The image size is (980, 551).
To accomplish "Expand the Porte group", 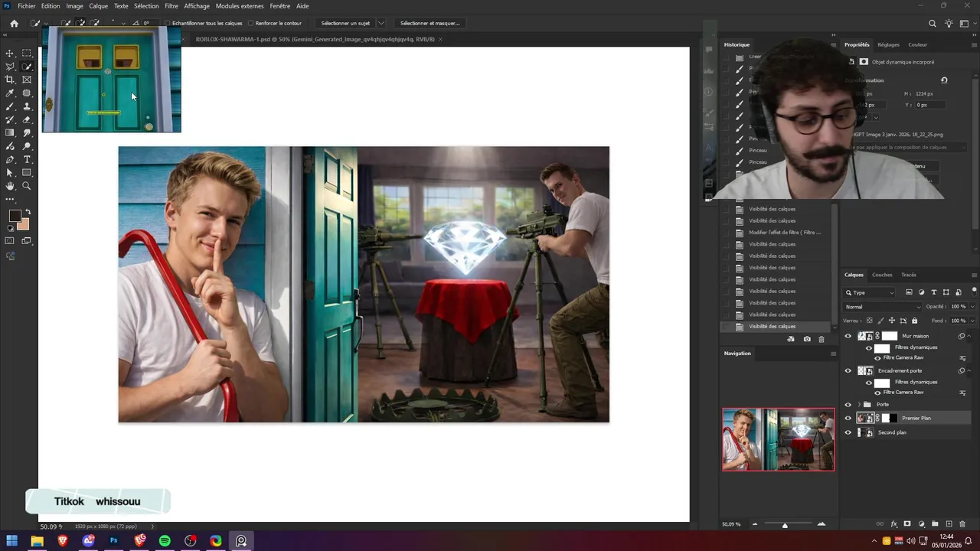I will (x=859, y=404).
